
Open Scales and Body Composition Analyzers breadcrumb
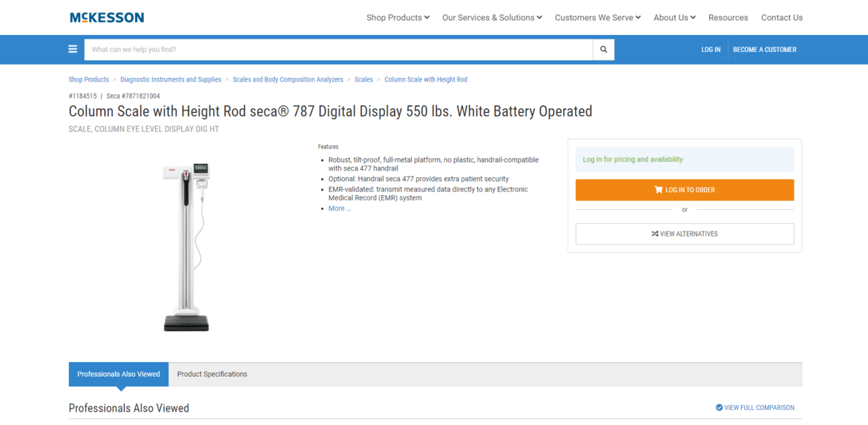[x=288, y=79]
